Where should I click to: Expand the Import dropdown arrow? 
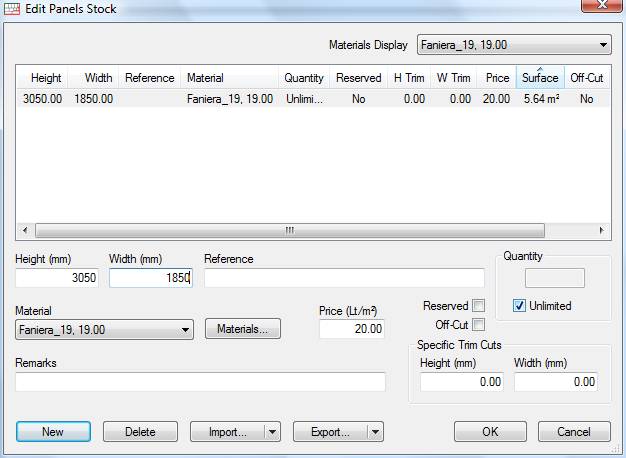(x=272, y=432)
